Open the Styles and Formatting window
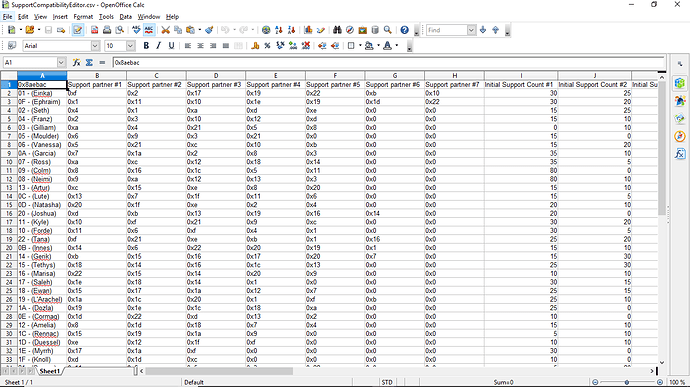 pos(12,45)
